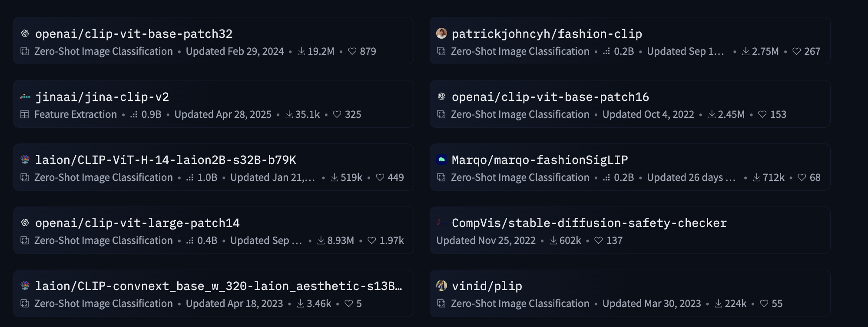Click the Marqo logo icon
The height and width of the screenshot is (327, 868).
click(x=441, y=160)
